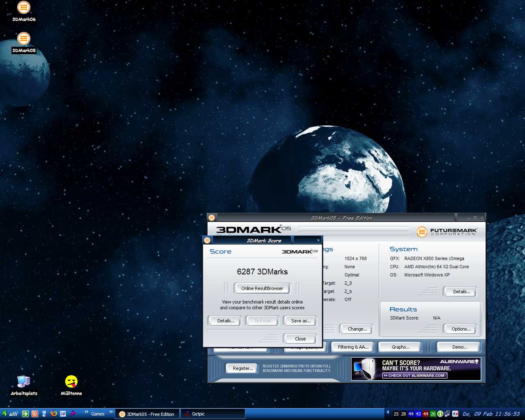Click the ulli start button

10,414
